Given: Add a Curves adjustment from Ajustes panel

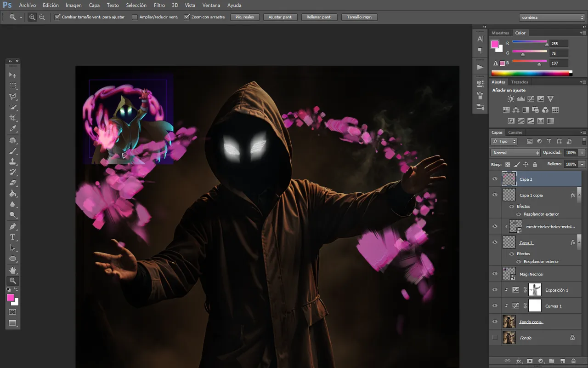Looking at the screenshot, I should pyautogui.click(x=531, y=99).
